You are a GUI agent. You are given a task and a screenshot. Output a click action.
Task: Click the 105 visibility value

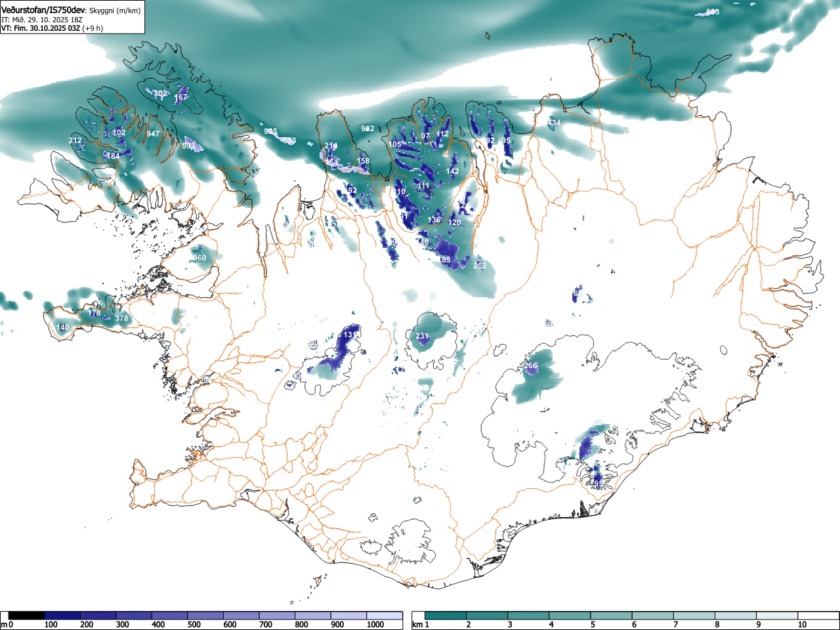(394, 144)
